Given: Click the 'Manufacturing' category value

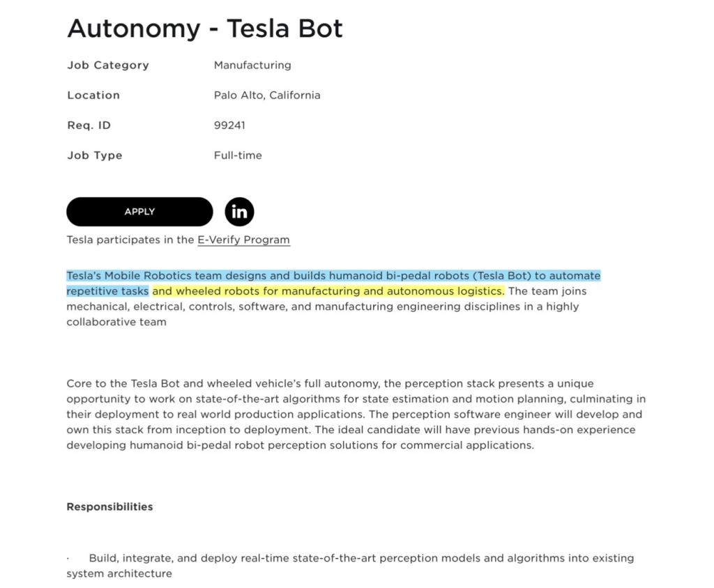Looking at the screenshot, I should 252,65.
